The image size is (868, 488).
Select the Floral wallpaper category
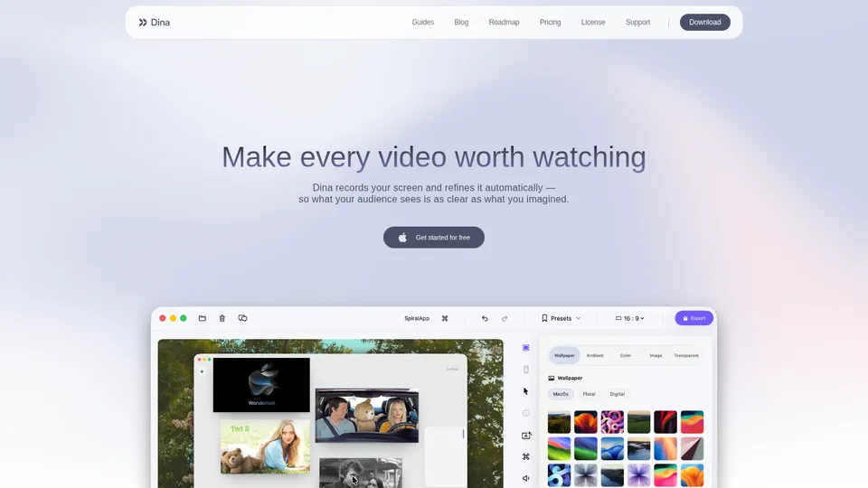coord(589,394)
